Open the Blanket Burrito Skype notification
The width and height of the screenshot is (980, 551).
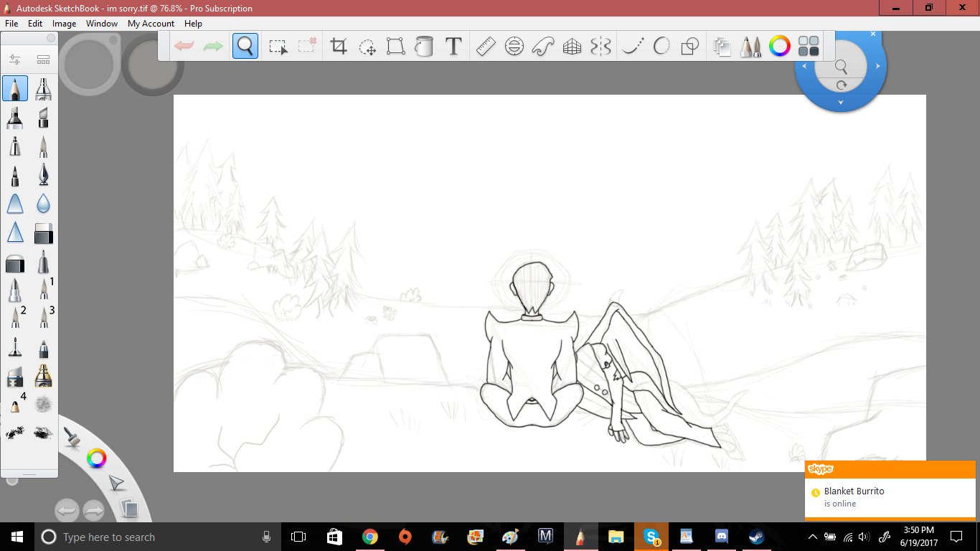[890, 496]
